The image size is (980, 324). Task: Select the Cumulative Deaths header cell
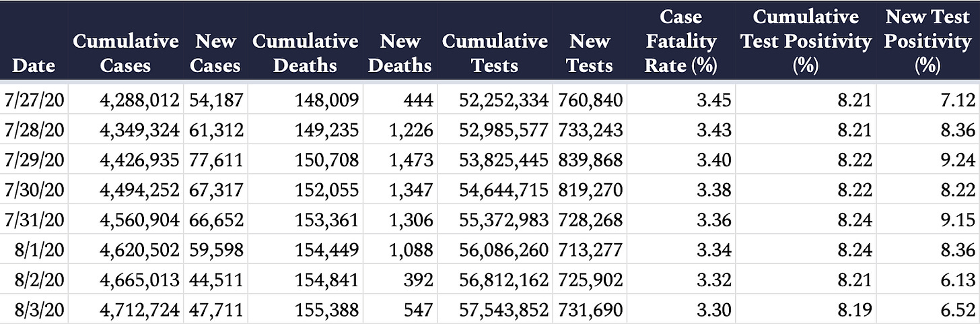pos(305,53)
